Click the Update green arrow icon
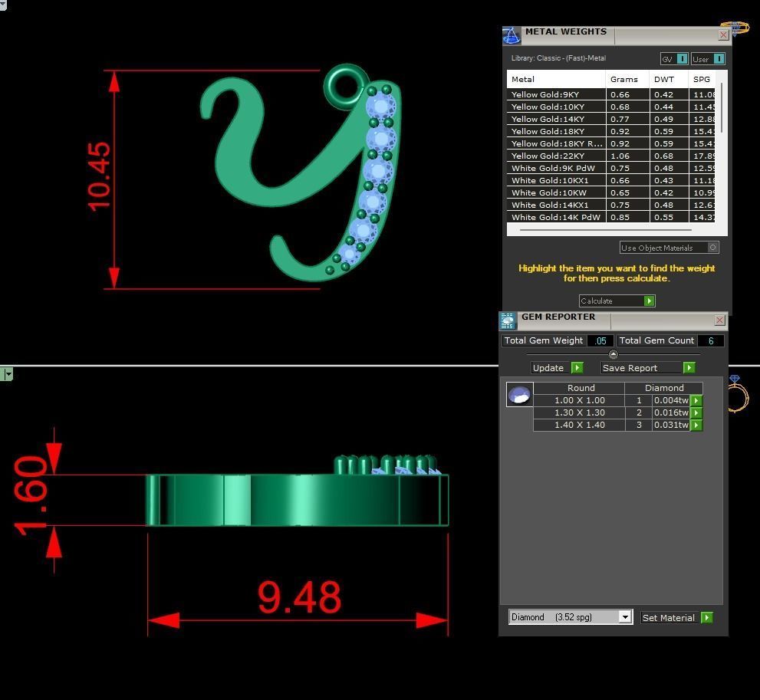This screenshot has width=760, height=700. tap(577, 368)
